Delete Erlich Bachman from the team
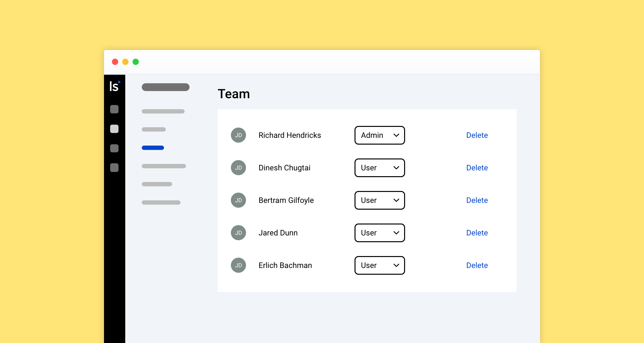Viewport: 644px width, 343px height. (x=477, y=265)
